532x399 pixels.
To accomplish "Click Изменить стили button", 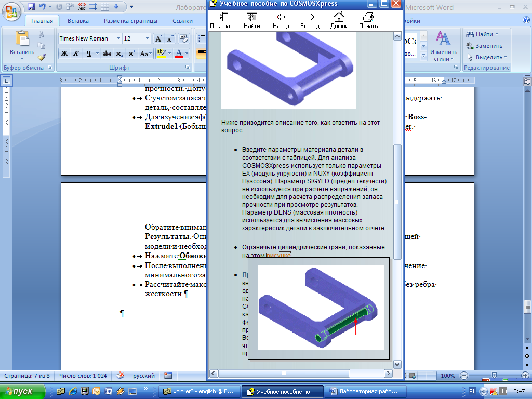I will 444,46.
